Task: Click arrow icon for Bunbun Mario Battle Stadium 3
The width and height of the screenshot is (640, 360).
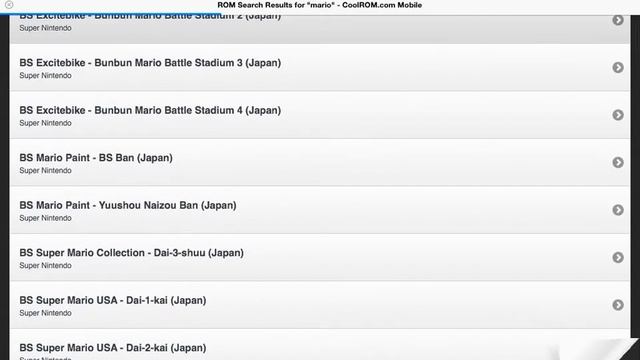Action: [618, 67]
